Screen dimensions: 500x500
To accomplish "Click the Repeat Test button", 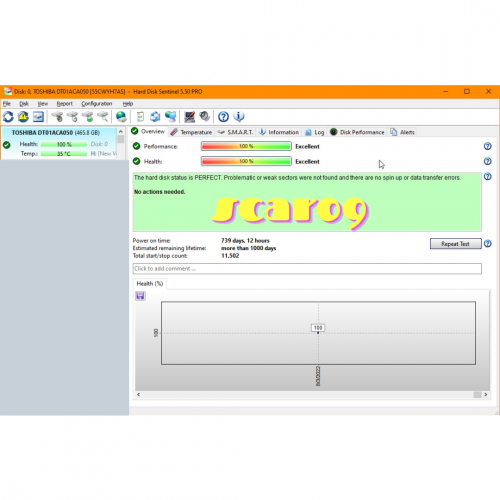I will coord(455,244).
